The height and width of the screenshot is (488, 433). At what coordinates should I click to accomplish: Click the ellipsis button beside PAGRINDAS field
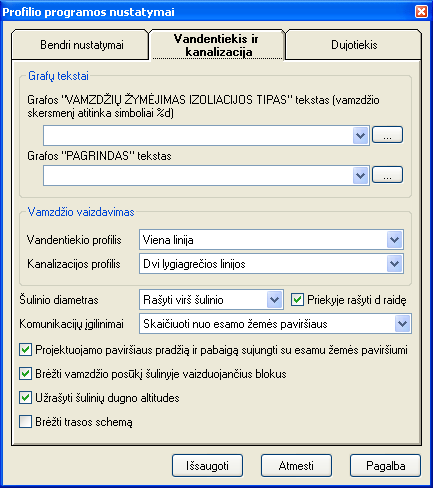pyautogui.click(x=387, y=175)
